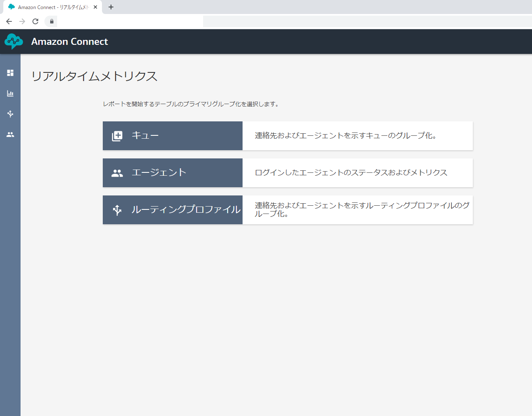Reload the page with refresh icon

point(35,21)
